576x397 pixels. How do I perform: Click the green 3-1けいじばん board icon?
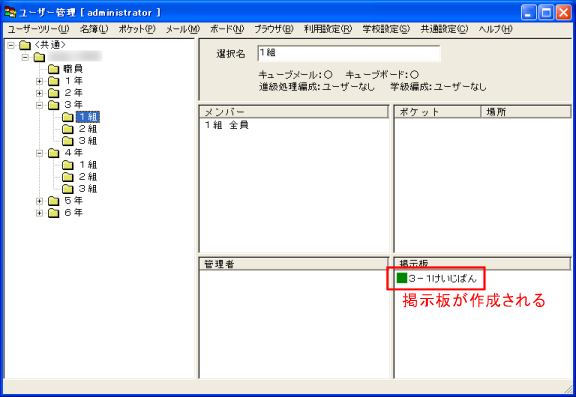[x=402, y=278]
